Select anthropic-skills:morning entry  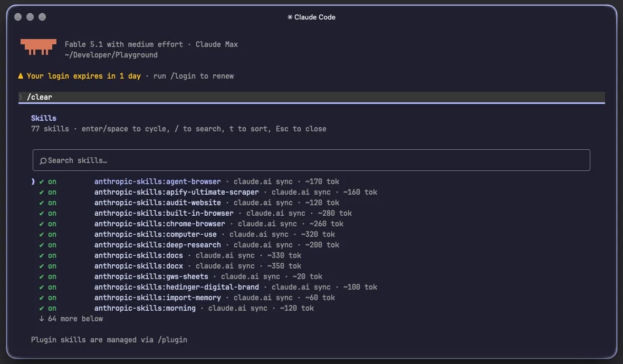click(145, 308)
